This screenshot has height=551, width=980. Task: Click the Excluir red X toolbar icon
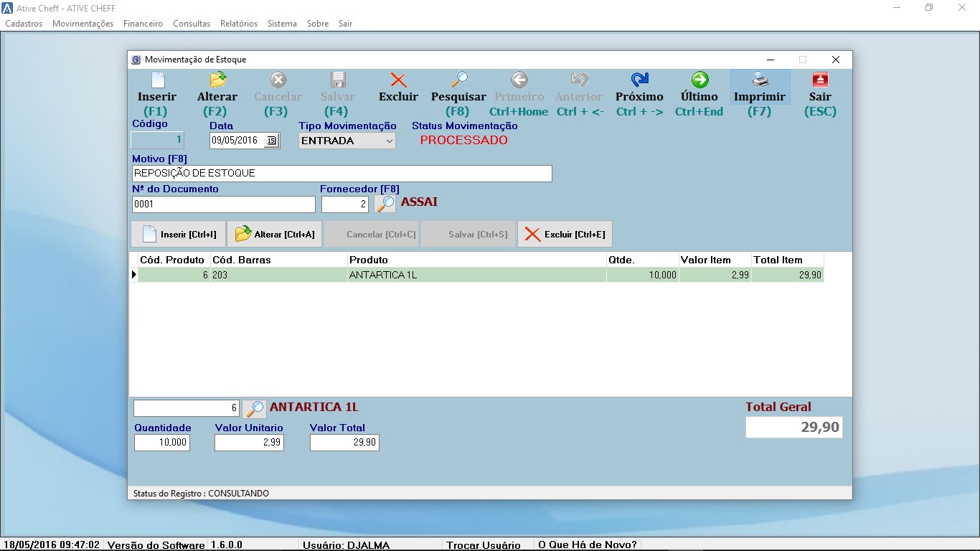[x=398, y=79]
